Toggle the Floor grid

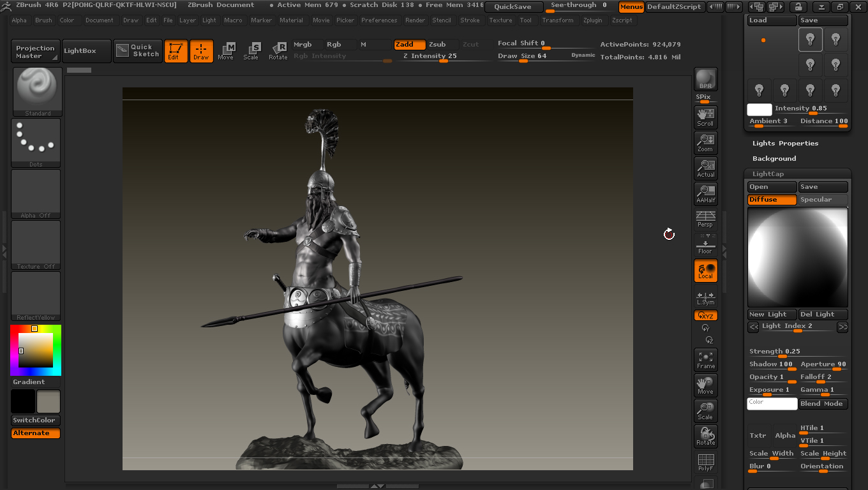click(705, 245)
